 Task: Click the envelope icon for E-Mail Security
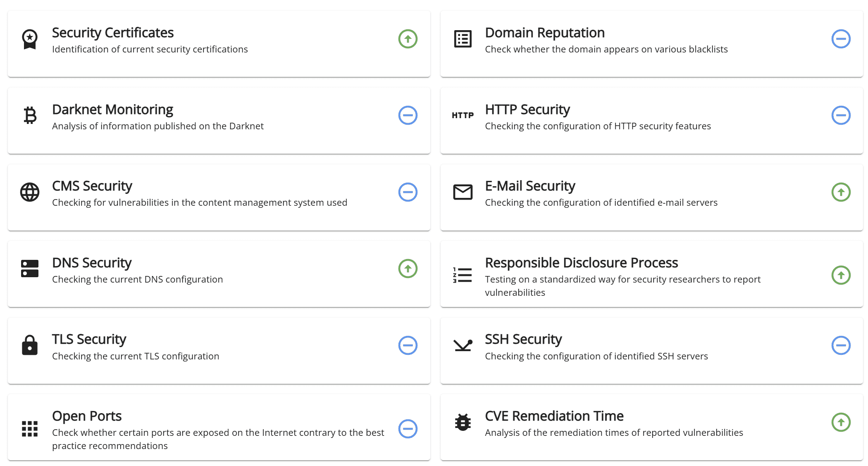pos(463,192)
